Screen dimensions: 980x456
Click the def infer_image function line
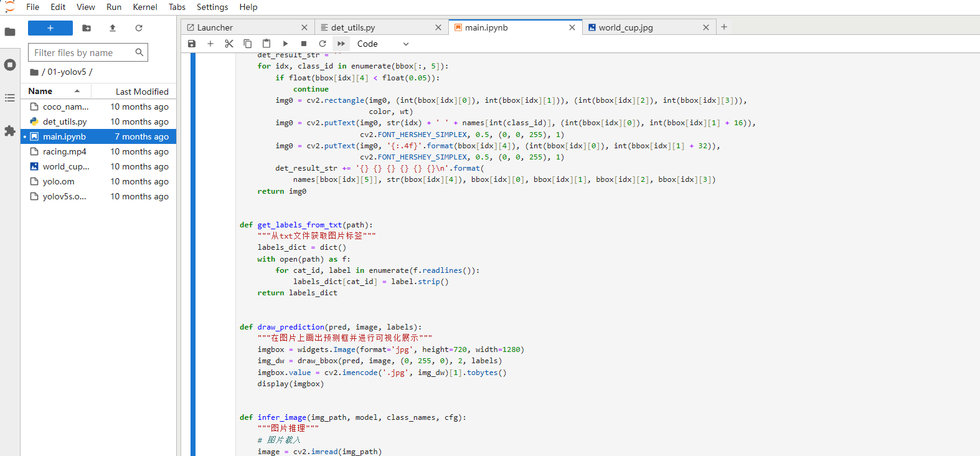point(353,417)
